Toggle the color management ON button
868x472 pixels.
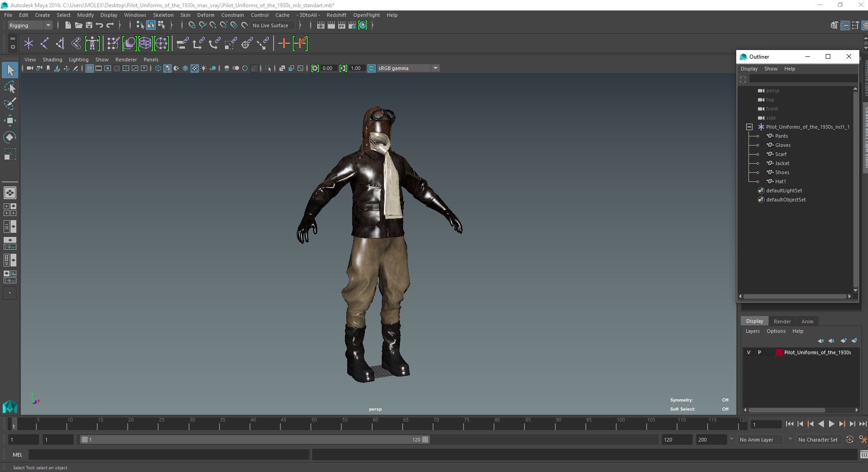371,68
